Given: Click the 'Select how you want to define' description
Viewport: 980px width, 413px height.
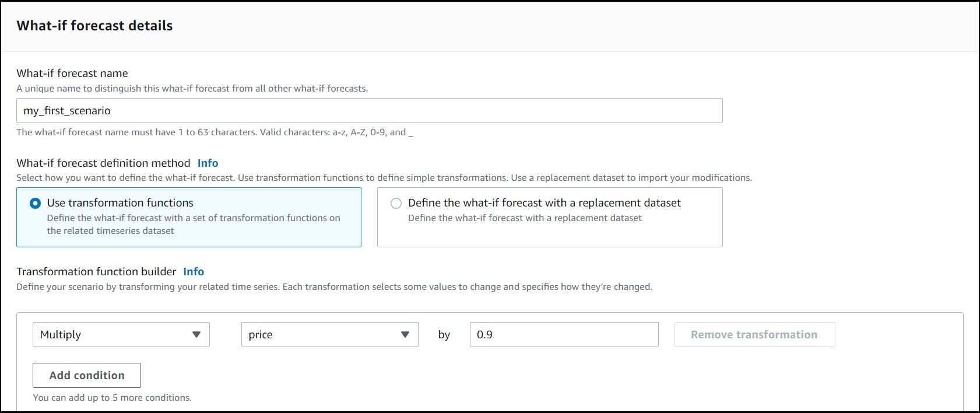Looking at the screenshot, I should point(384,178).
